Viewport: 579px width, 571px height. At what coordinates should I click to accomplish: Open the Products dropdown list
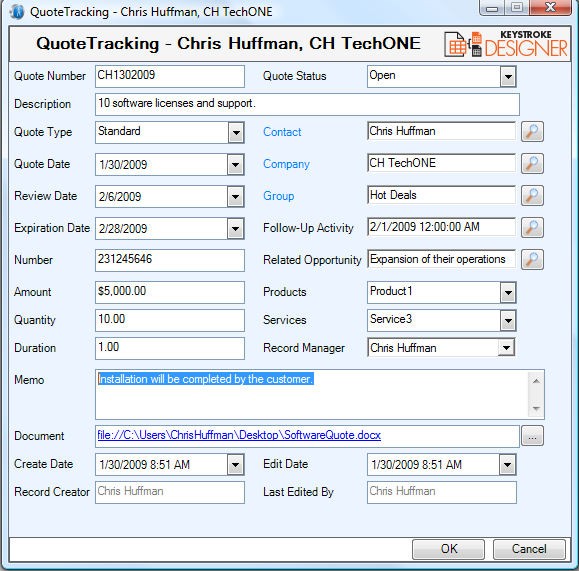508,293
